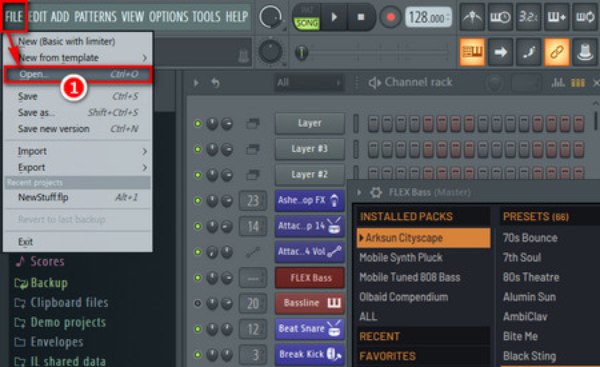Toggle SONG mode switch
Viewport: 600px width, 367px height.
(x=307, y=23)
